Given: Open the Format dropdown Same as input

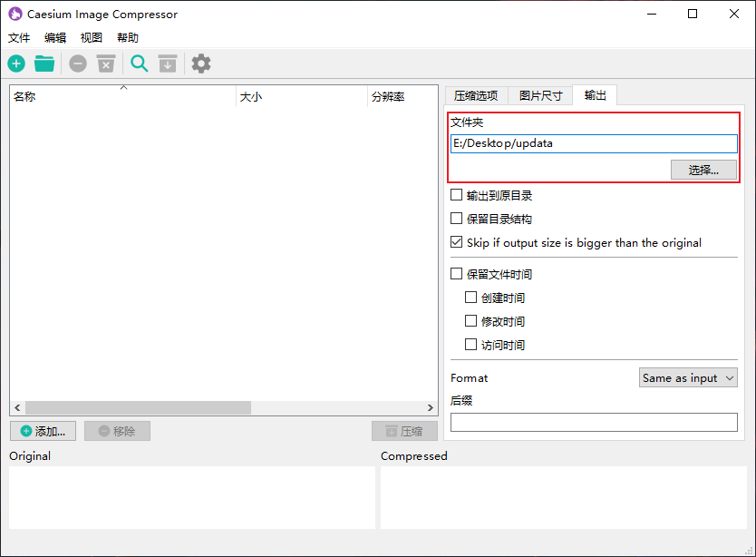Looking at the screenshot, I should coord(688,378).
